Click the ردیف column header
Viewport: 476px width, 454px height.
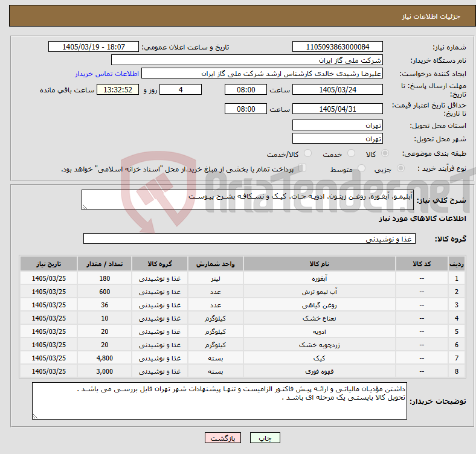(x=457, y=264)
